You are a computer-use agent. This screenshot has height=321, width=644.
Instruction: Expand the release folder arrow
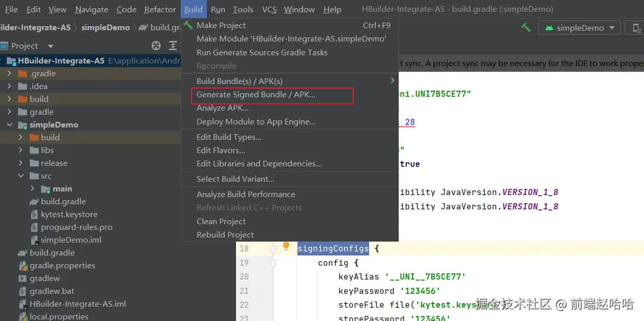(20, 163)
